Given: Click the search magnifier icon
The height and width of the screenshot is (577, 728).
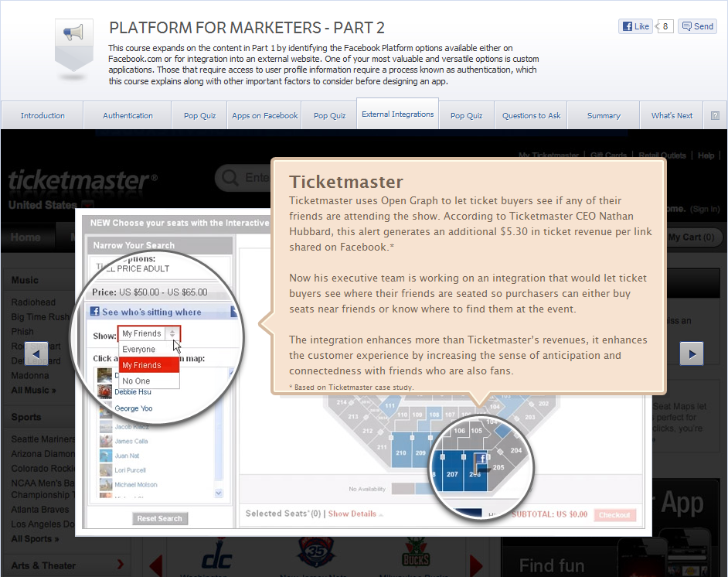Looking at the screenshot, I should 230,178.
